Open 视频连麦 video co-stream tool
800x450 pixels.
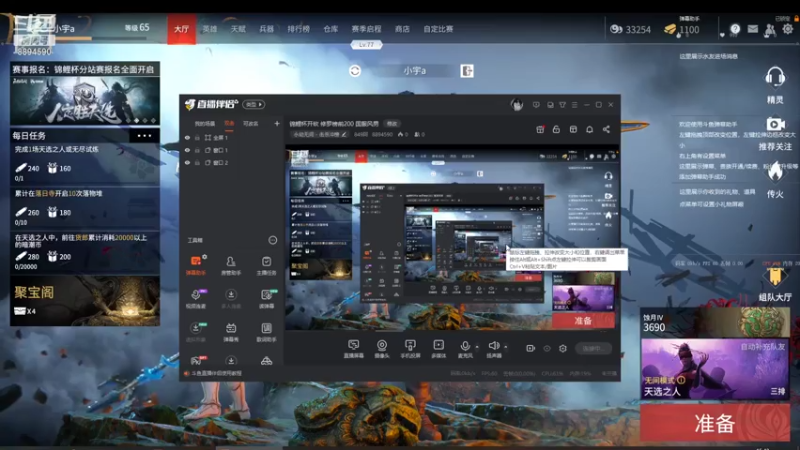point(196,298)
